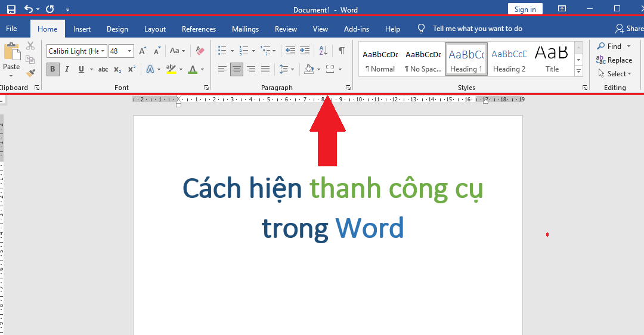Click the Sign in button
644x335 pixels.
click(x=525, y=9)
